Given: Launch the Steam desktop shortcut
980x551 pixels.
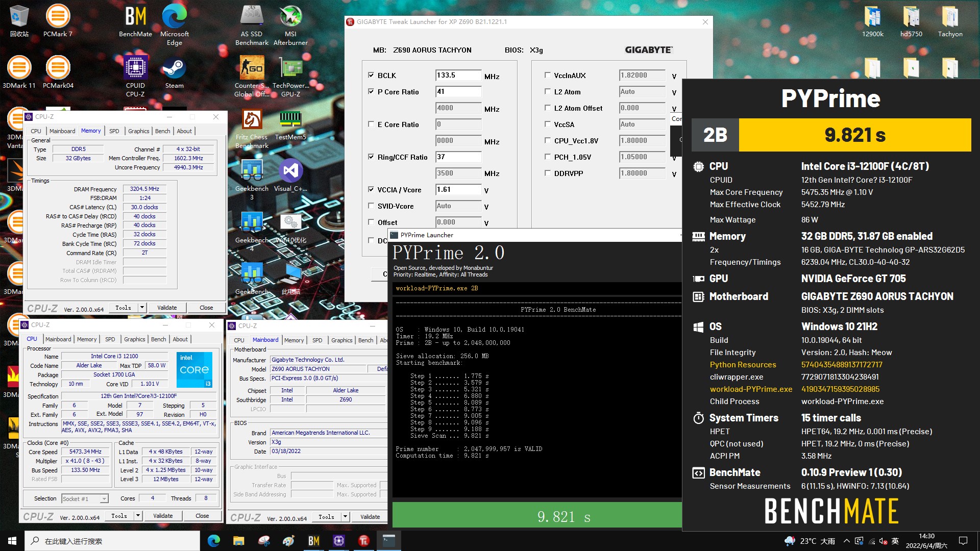Looking at the screenshot, I should 174,72.
